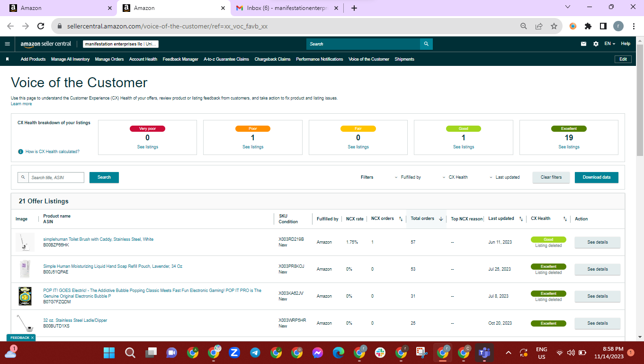Sort the table by NCX orders
The width and height of the screenshot is (644, 364).
pos(401,219)
